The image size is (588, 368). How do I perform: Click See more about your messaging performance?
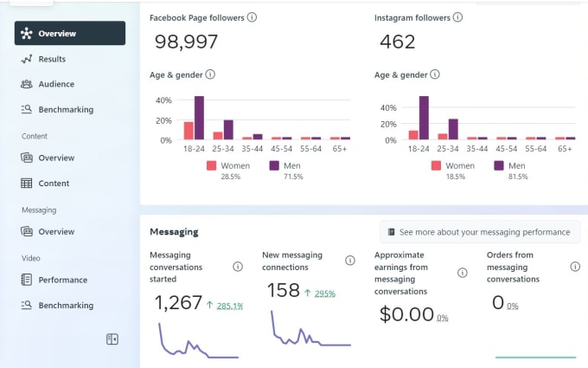tap(480, 232)
